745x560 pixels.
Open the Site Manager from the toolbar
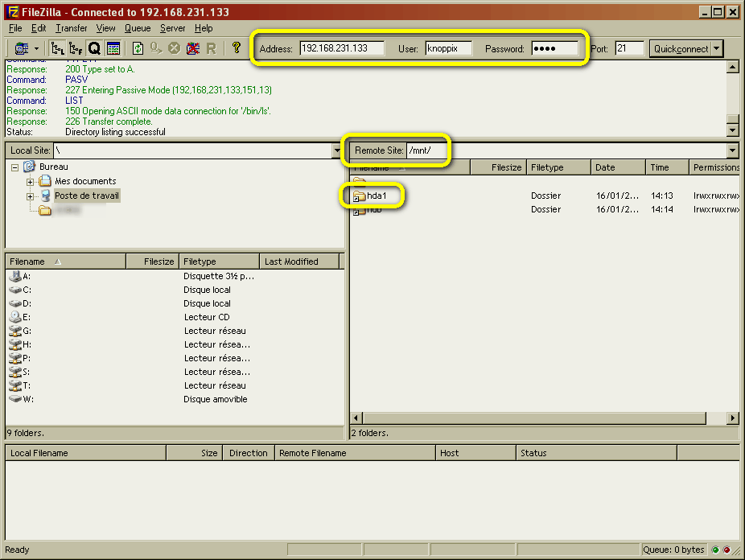coord(22,48)
